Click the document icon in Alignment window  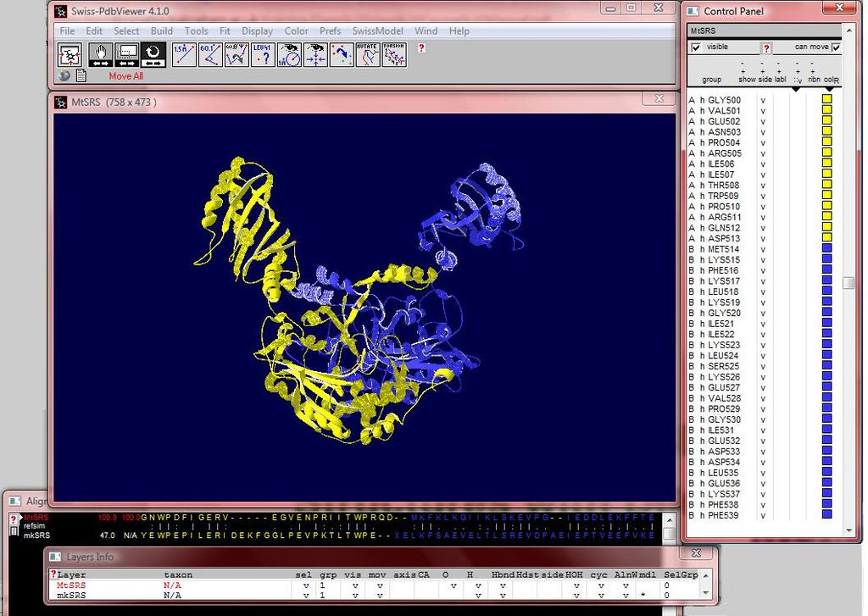pyautogui.click(x=15, y=530)
